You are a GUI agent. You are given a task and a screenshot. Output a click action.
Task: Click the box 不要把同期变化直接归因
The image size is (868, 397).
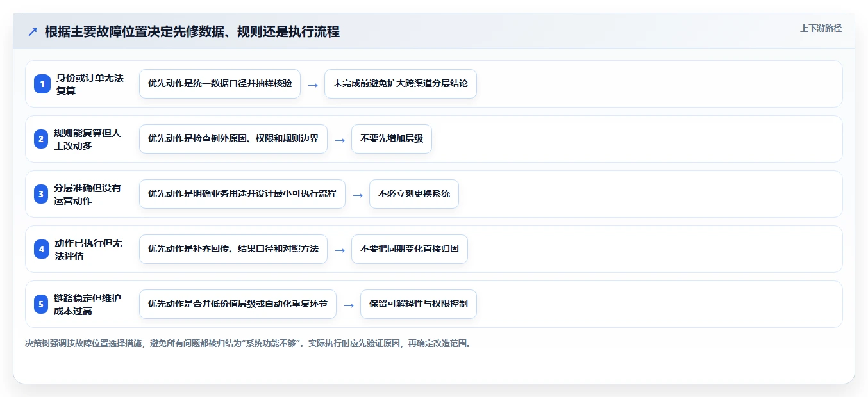[410, 249]
